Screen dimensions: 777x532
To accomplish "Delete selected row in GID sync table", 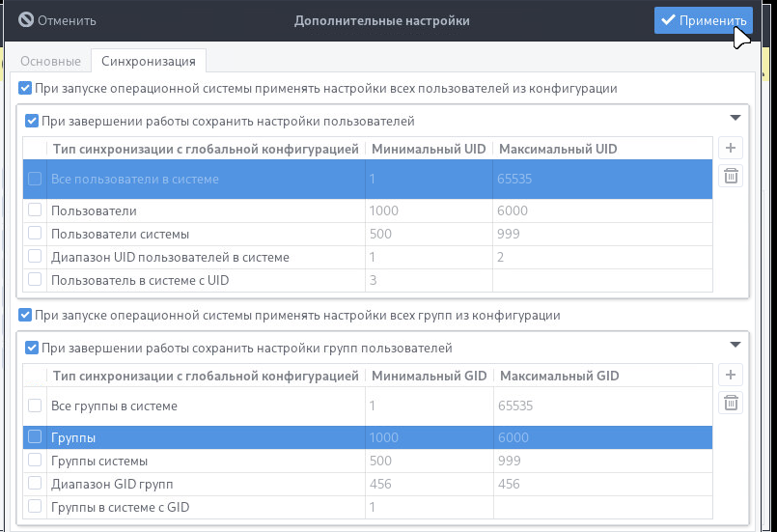I will tap(731, 403).
